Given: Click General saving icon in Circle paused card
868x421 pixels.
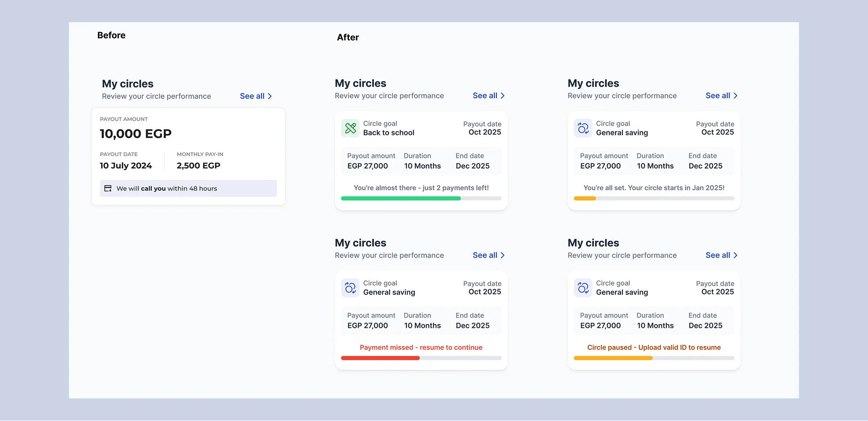Looking at the screenshot, I should click(x=583, y=288).
